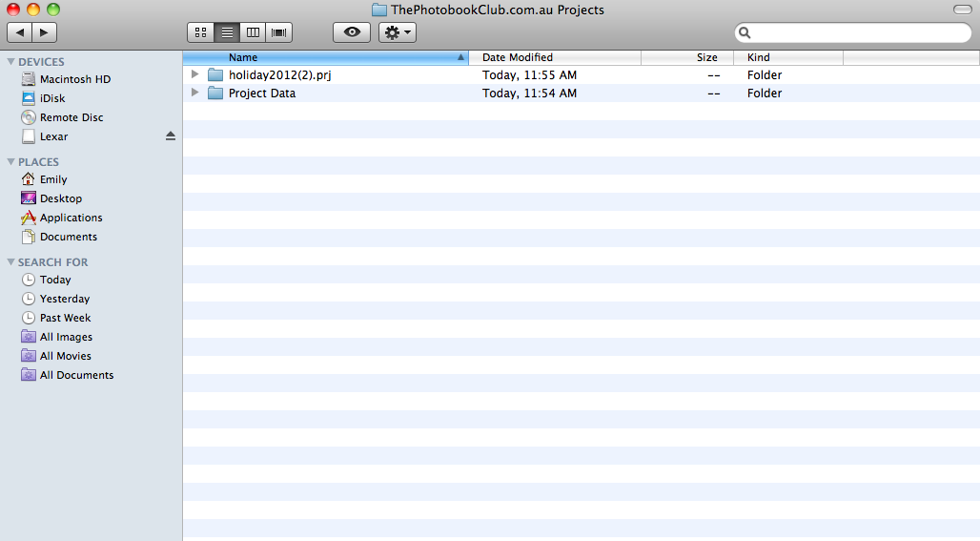The image size is (980, 541).
Task: Click the All Movies smart folder icon
Action: pos(29,356)
